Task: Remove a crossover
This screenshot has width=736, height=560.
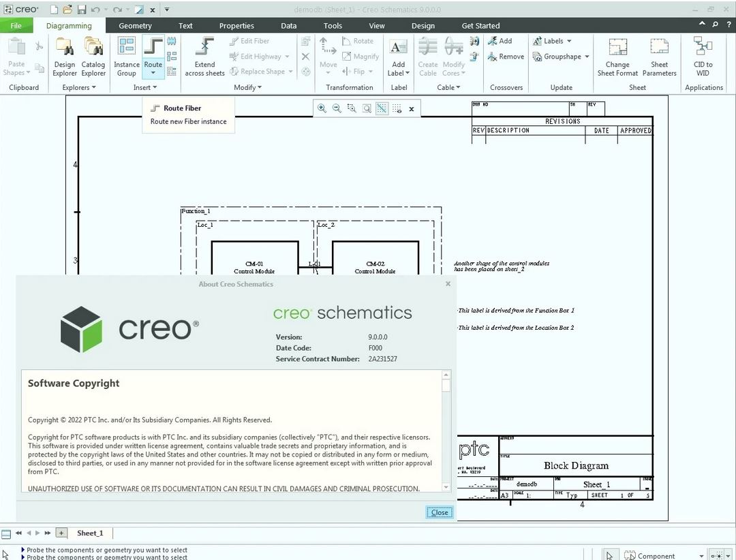Action: (506, 57)
